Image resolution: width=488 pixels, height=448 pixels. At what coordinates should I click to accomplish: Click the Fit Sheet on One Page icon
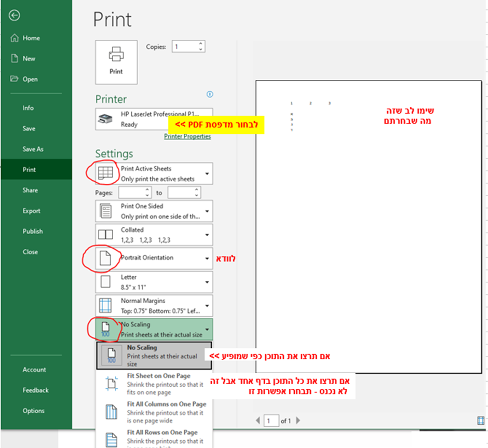click(112, 384)
